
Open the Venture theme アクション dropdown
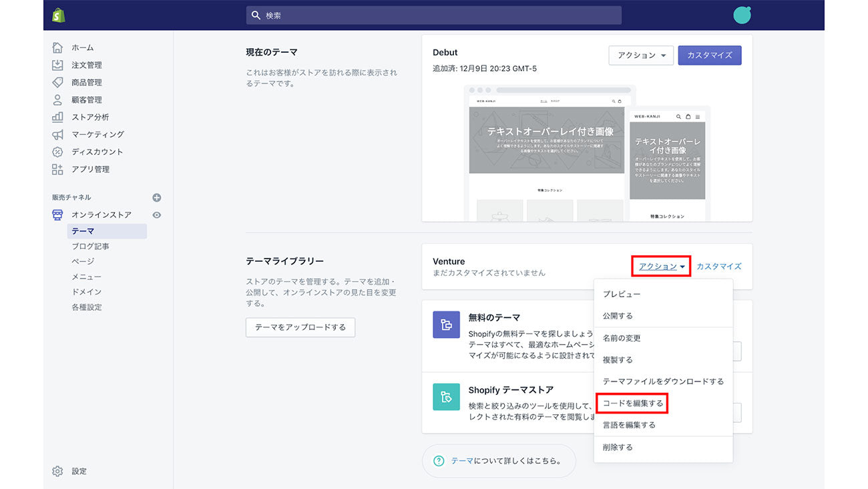[661, 267]
